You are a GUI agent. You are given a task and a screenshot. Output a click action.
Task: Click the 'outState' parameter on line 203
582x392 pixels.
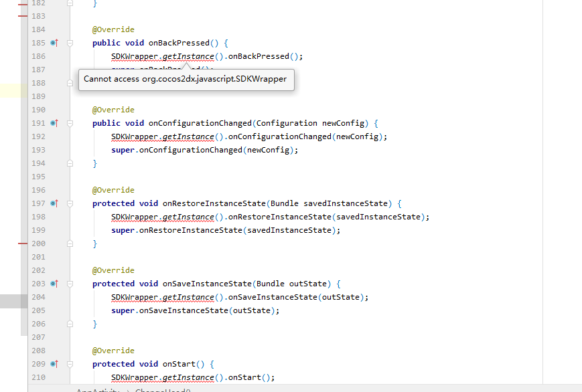[x=308, y=284]
